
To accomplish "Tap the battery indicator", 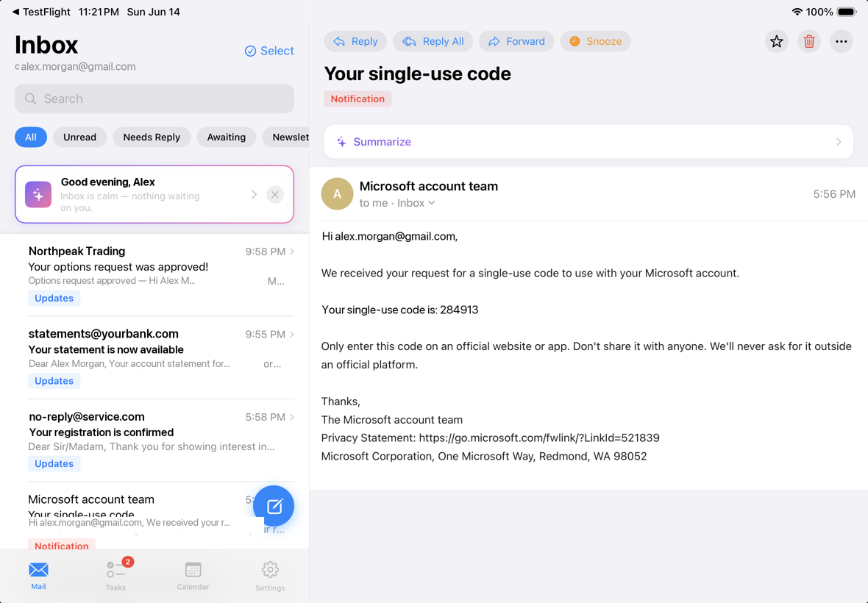I will point(847,12).
